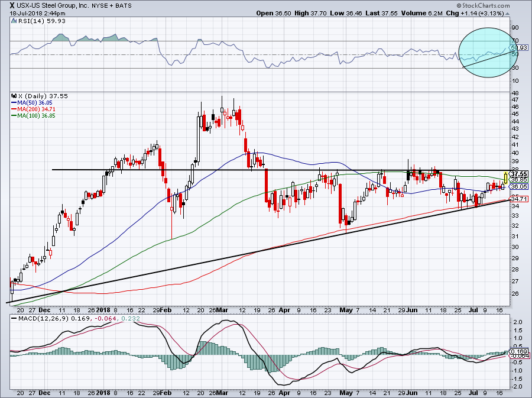Click the 'High 37.70' value
532x398 pixels.
(x=310, y=13)
